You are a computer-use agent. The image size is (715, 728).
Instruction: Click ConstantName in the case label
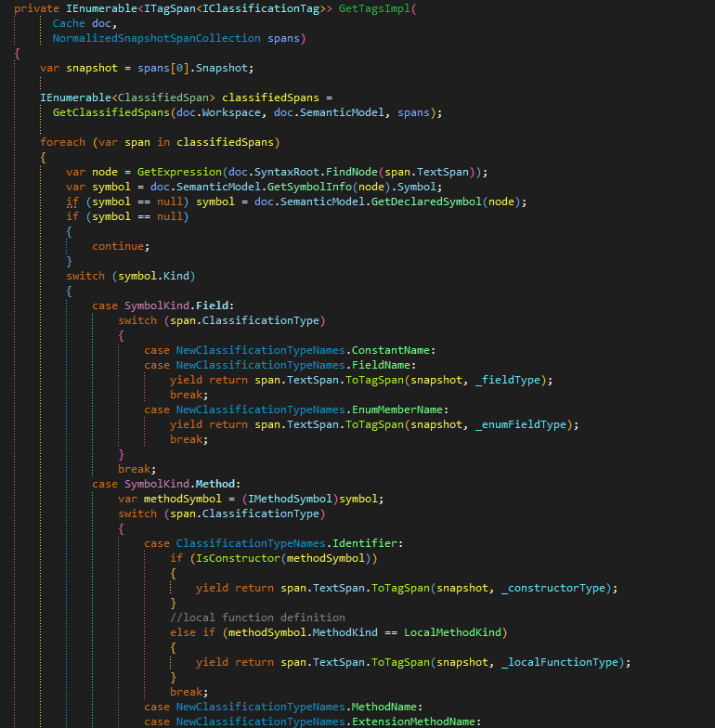[394, 350]
